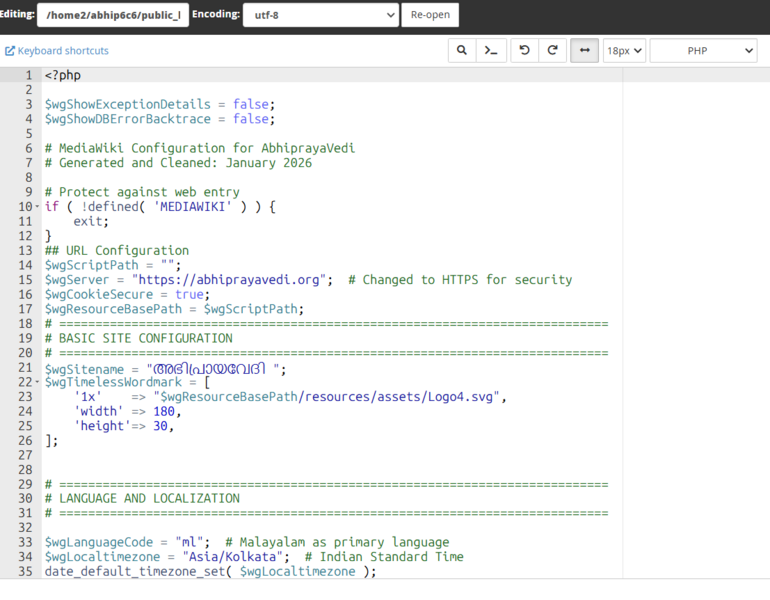
Task: Click the 'BASIC SITE CONFIGURATION' heading comment
Action: [x=138, y=338]
